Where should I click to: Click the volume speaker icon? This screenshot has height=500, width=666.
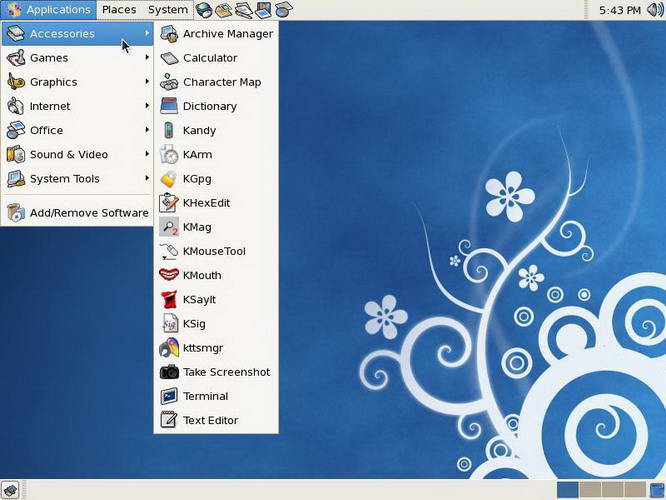pyautogui.click(x=654, y=10)
